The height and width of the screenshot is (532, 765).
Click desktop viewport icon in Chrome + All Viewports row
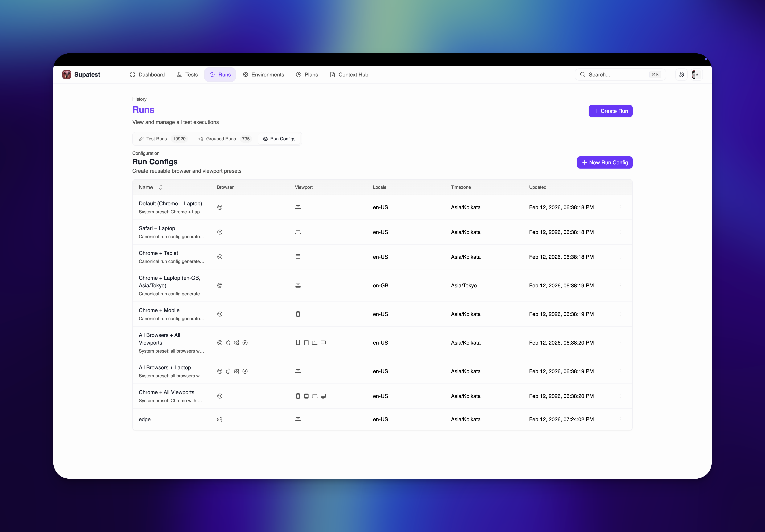[x=323, y=396]
